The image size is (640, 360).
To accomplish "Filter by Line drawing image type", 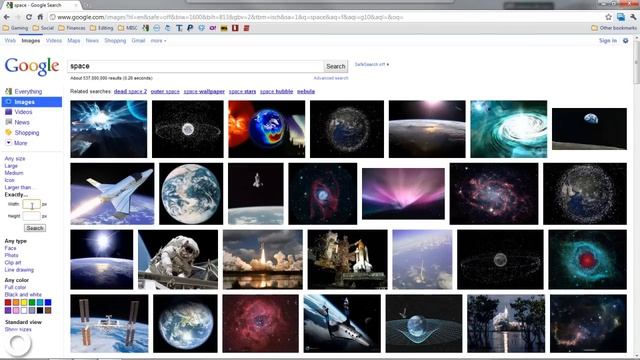I will (x=19, y=270).
